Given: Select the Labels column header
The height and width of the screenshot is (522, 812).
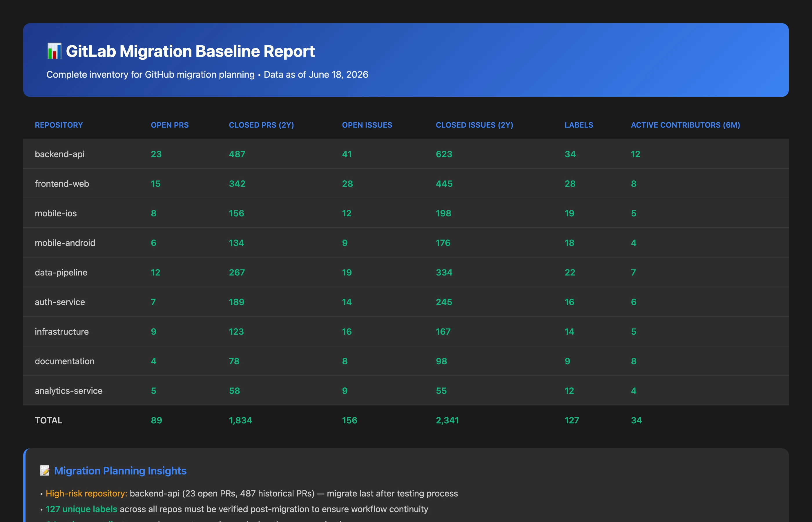Looking at the screenshot, I should click(x=579, y=125).
